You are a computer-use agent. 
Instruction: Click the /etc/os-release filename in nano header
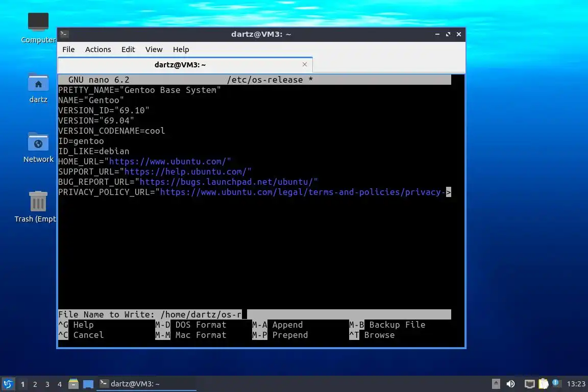(x=265, y=80)
